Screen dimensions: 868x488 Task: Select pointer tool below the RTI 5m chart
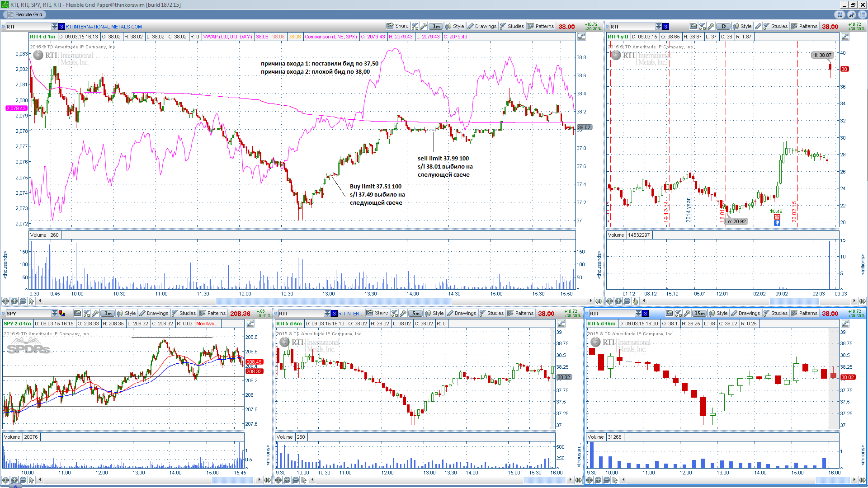[304, 480]
